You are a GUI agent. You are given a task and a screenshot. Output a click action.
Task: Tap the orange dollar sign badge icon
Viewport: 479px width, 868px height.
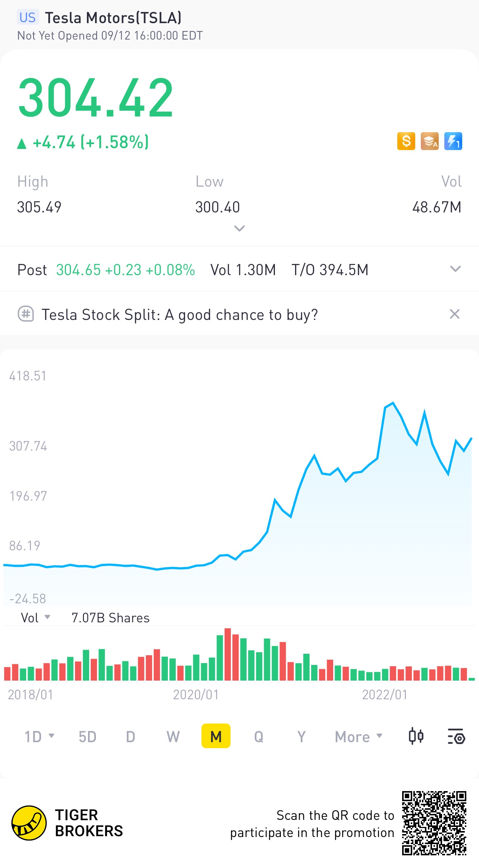(406, 141)
